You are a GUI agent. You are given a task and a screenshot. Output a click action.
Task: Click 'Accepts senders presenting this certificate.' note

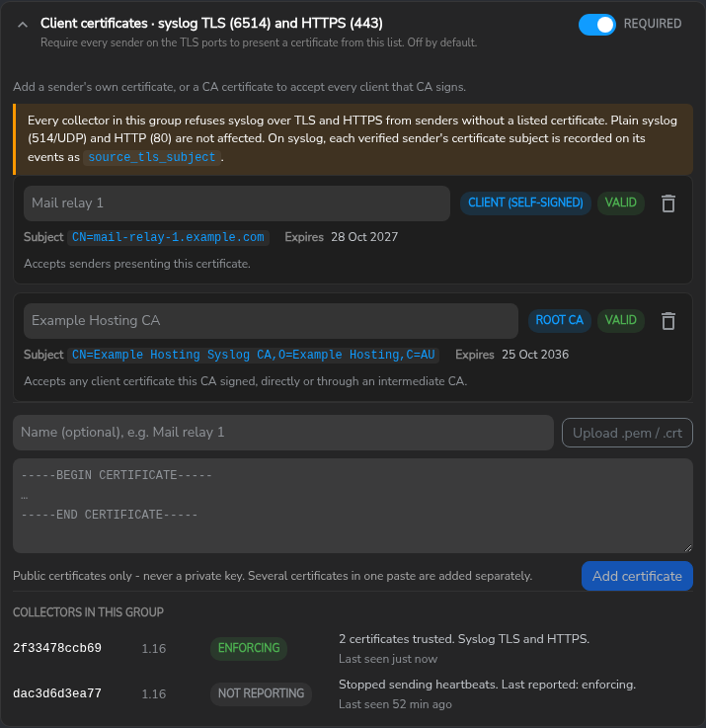(137, 264)
